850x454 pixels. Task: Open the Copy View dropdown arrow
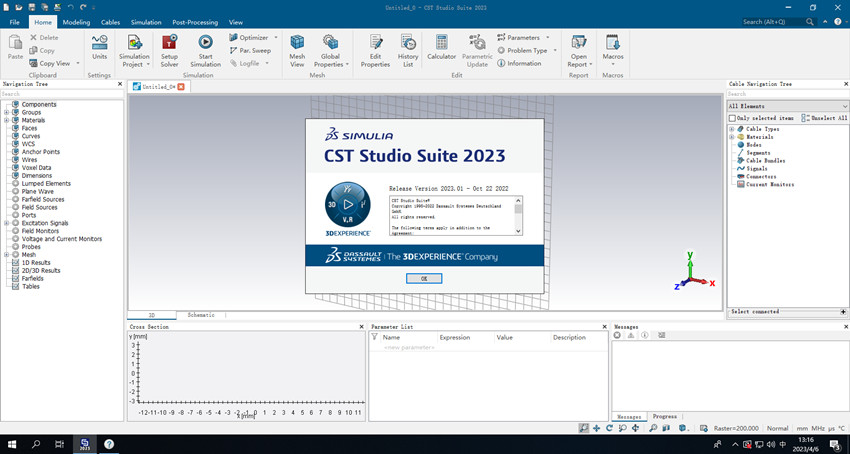tap(78, 63)
